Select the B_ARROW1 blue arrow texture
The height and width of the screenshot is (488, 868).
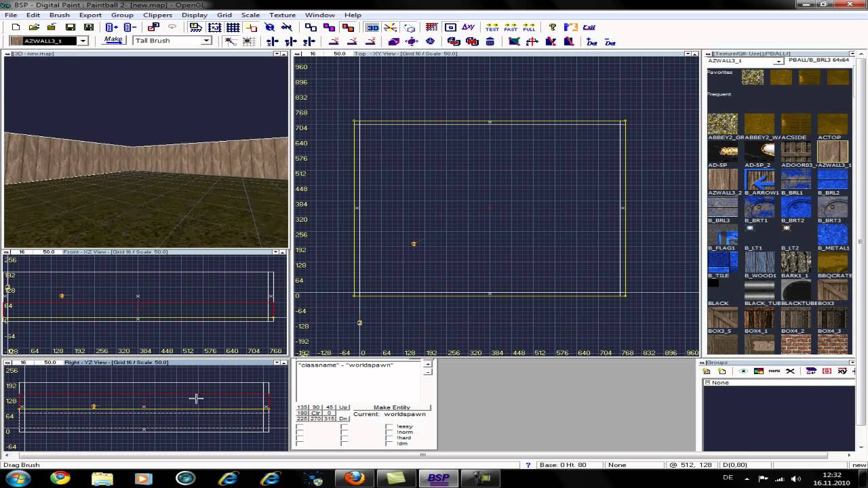pyautogui.click(x=759, y=180)
